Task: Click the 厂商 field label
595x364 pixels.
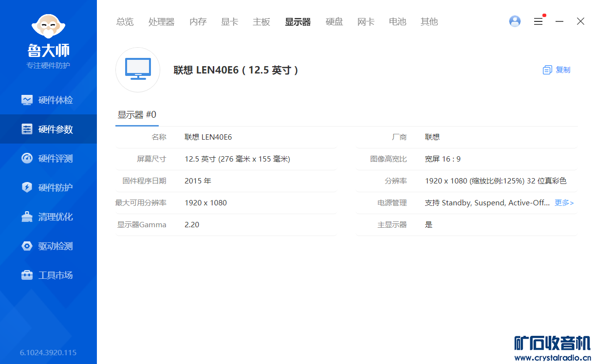Action: pyautogui.click(x=399, y=137)
